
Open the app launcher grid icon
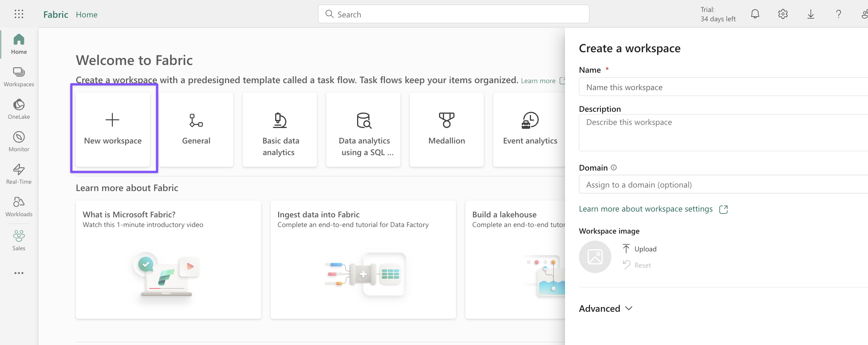(19, 14)
